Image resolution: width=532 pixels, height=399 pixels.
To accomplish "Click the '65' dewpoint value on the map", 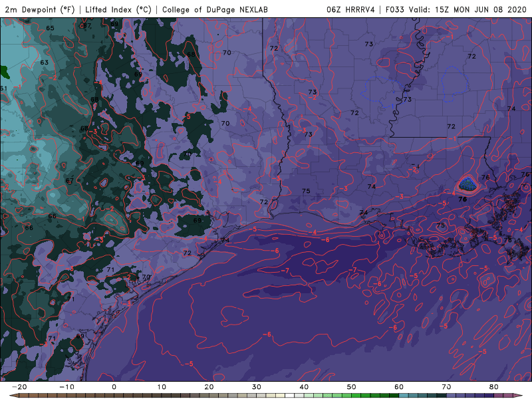I will click(x=50, y=28).
